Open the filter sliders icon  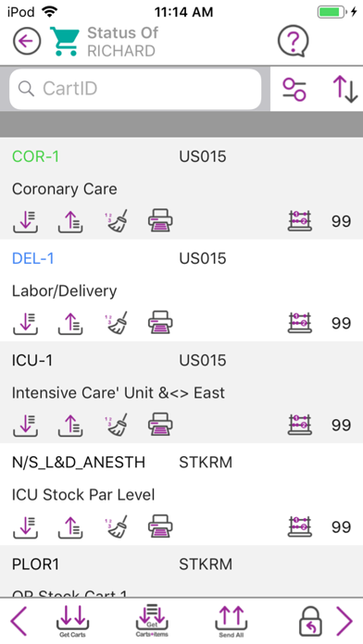294,89
